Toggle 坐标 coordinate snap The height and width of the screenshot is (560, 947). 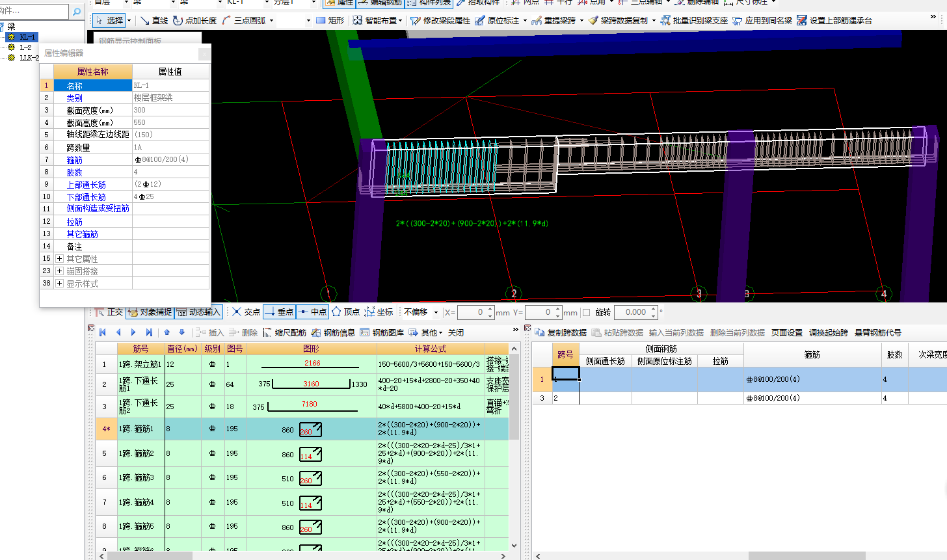[x=379, y=312]
